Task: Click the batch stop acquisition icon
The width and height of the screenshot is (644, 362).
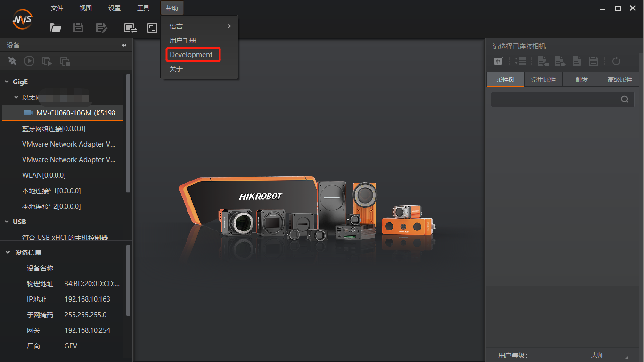Action: point(65,61)
